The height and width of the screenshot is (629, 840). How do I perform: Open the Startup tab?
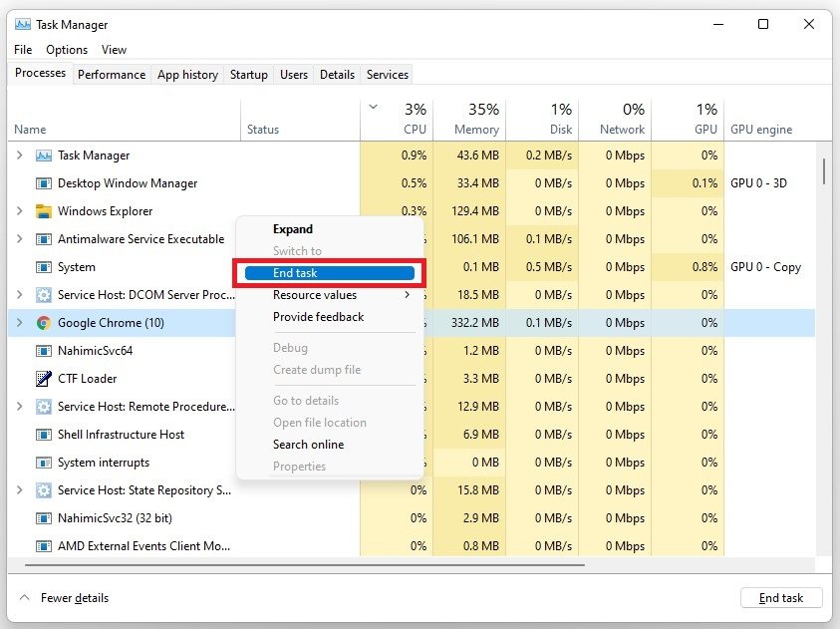pyautogui.click(x=248, y=75)
